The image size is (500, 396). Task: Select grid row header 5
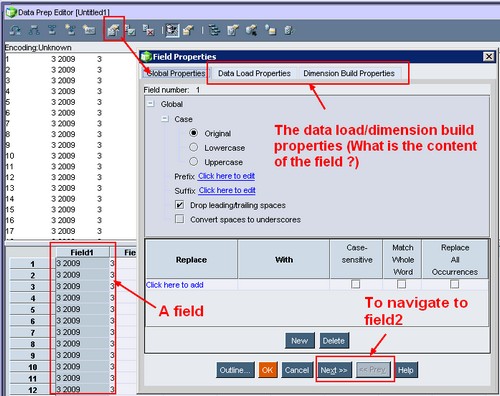[32, 310]
